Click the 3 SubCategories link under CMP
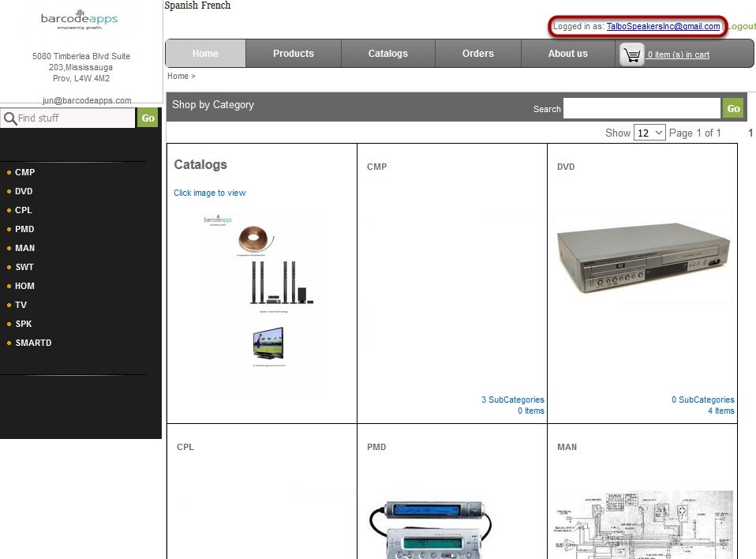The image size is (756, 559). (x=512, y=400)
